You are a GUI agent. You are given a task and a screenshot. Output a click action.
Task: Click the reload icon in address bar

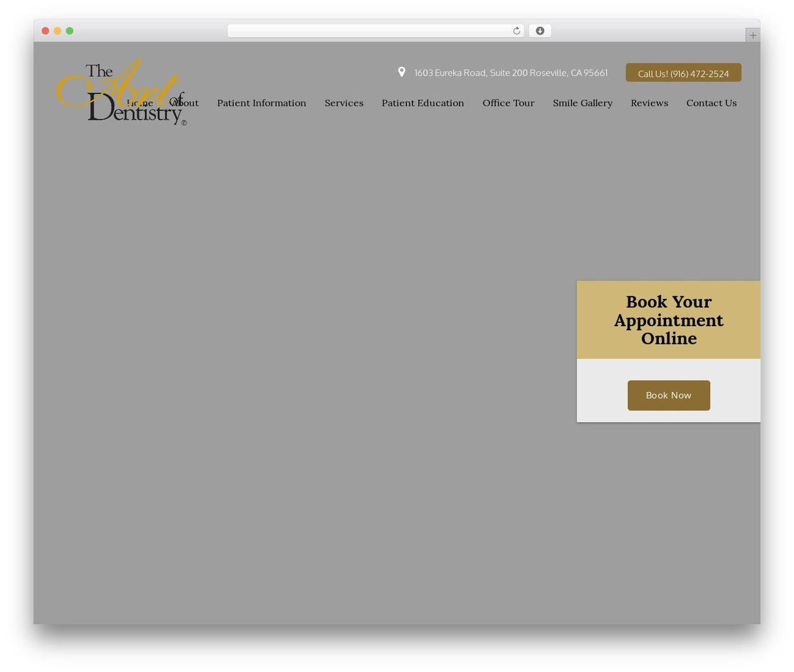coord(516,31)
